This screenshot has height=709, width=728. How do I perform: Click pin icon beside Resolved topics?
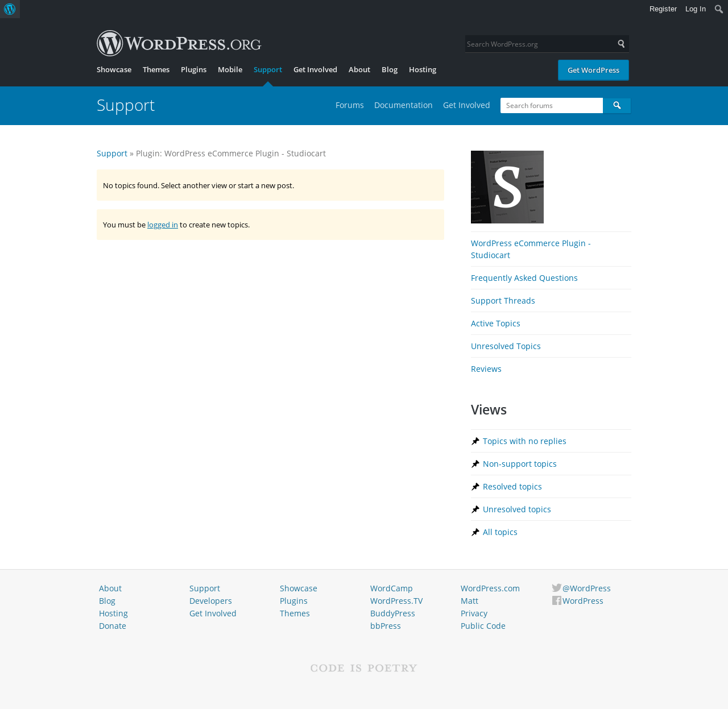tap(475, 487)
